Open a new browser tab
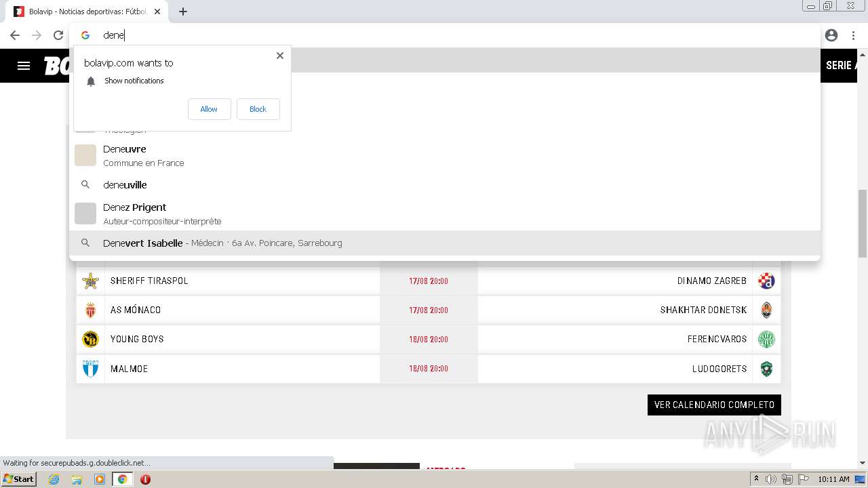This screenshot has width=868, height=488. [x=183, y=12]
